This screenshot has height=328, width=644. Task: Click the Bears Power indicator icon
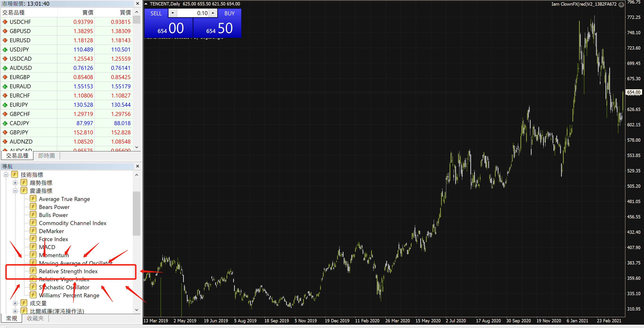pyautogui.click(x=33, y=207)
